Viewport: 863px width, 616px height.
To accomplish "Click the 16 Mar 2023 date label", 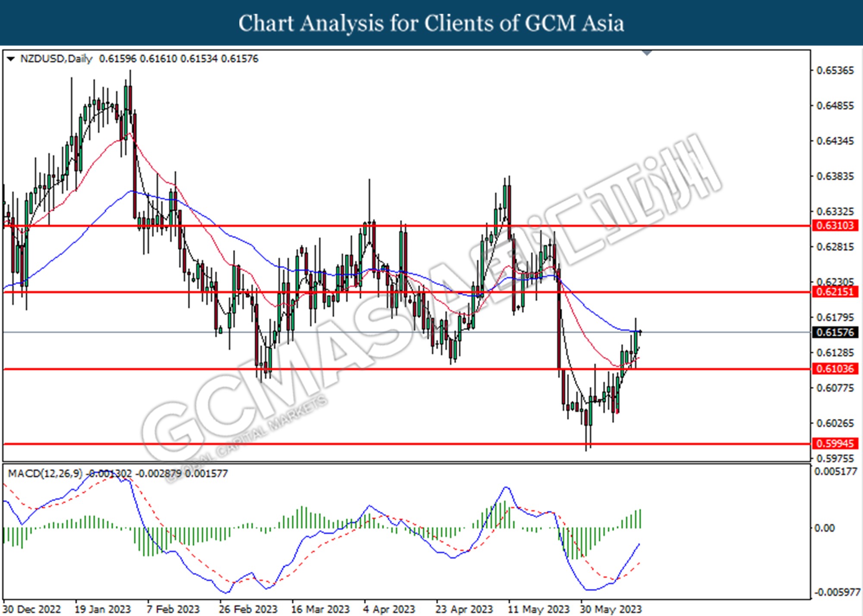I will 320,609.
